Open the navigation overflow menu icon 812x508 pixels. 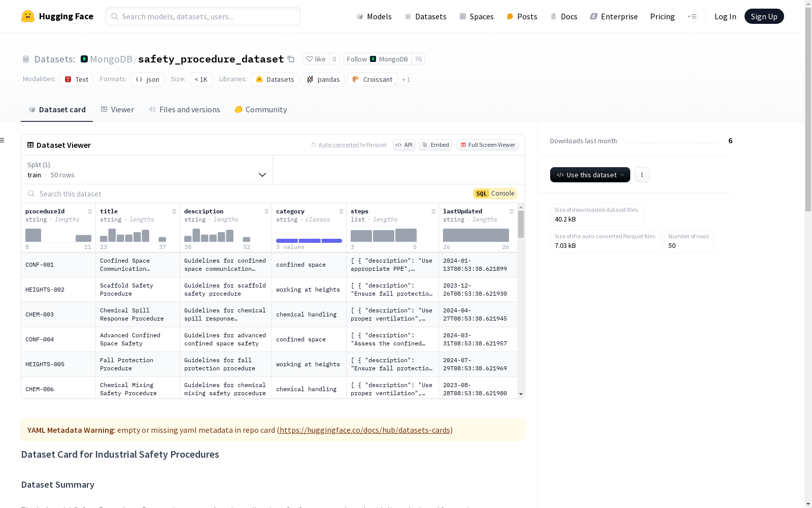692,16
